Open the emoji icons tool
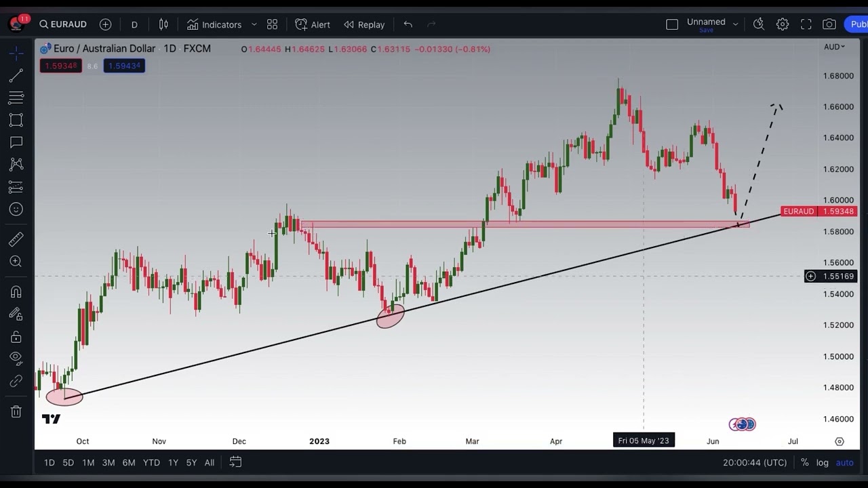The image size is (868, 488). (16, 209)
